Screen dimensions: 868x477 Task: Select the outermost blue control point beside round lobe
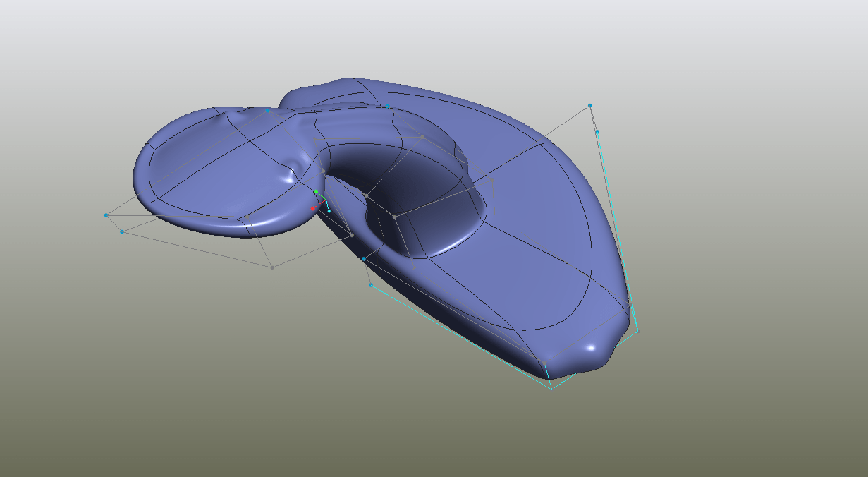(x=106, y=215)
